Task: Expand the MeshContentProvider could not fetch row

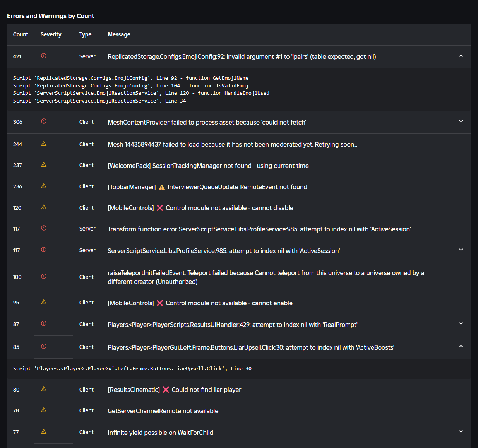Action: [461, 121]
